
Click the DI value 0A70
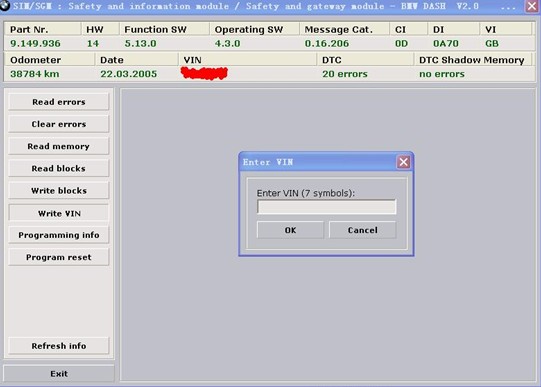(x=446, y=43)
